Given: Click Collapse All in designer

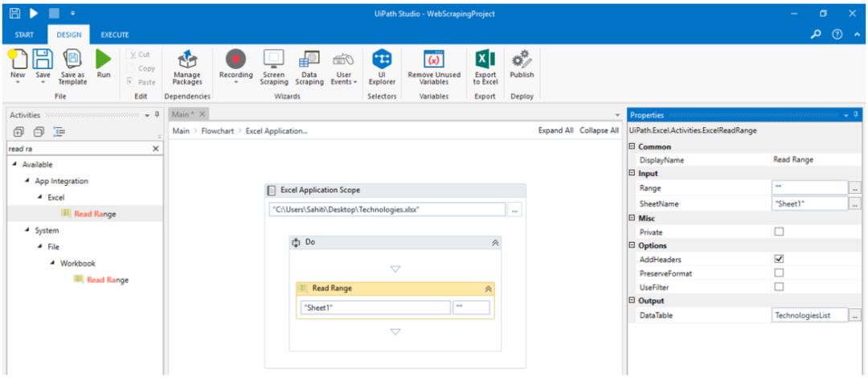Looking at the screenshot, I should coord(599,131).
